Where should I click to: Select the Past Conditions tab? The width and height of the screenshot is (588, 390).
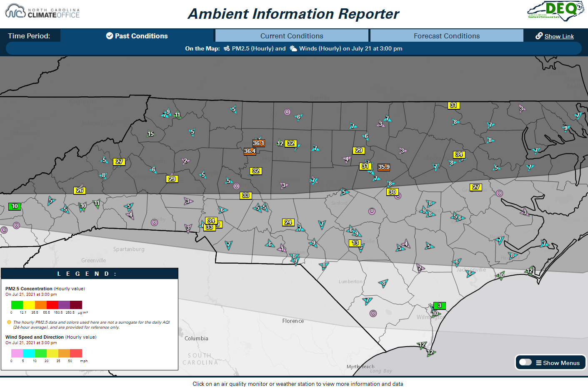[x=136, y=36]
